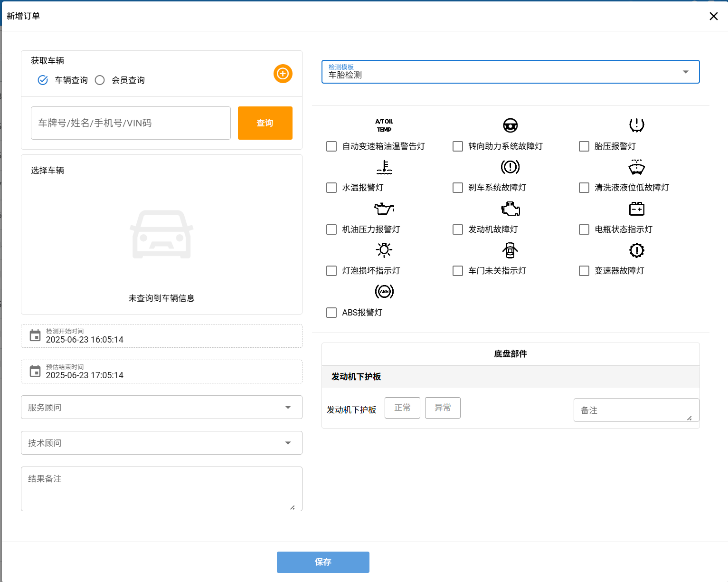
Task: Check 清洗液液位低故障灯 checkbox
Action: tap(584, 188)
